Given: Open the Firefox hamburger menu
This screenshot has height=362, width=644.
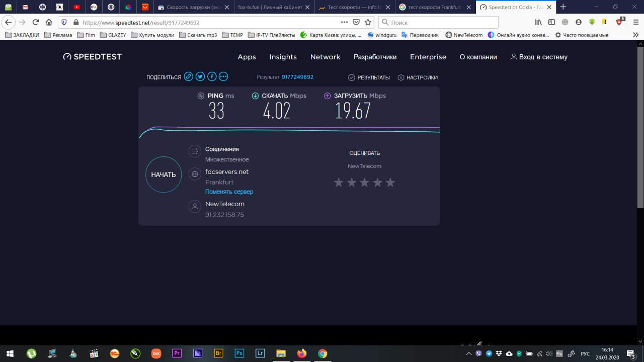Looking at the screenshot, I should pyautogui.click(x=635, y=22).
